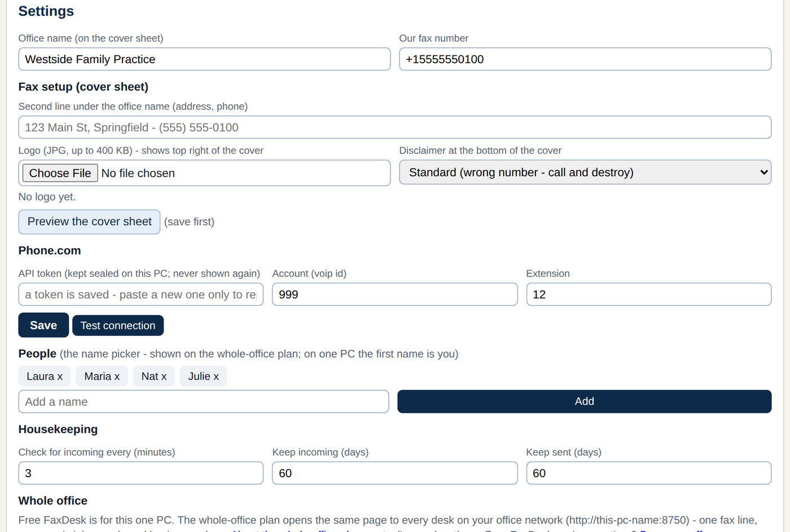Click the Choose File logo button
The width and height of the screenshot is (790, 532).
coord(60,173)
